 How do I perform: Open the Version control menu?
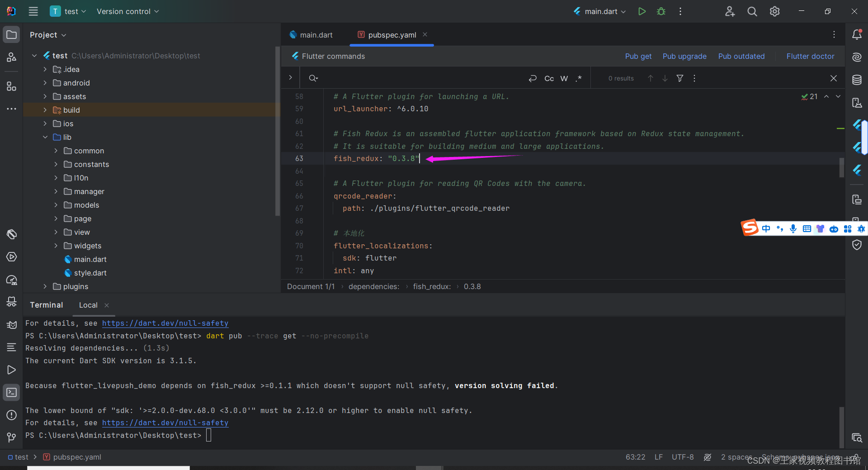(127, 11)
